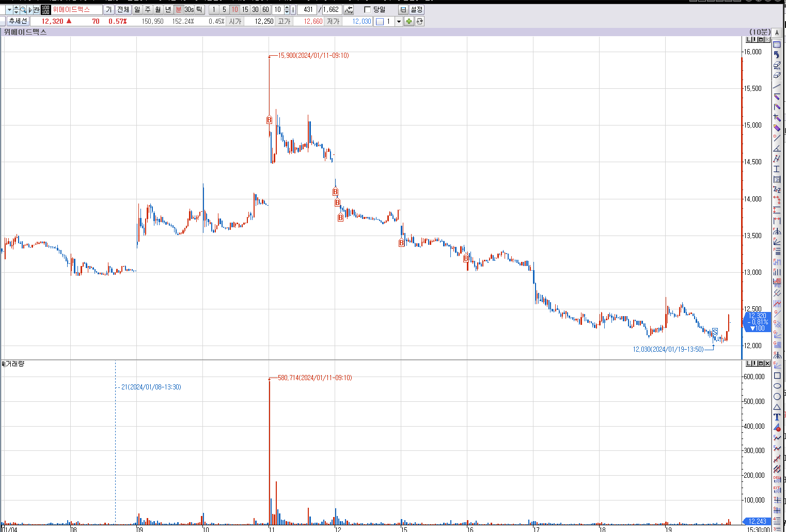Select the diagonal trend line tool
Image resolution: width=786 pixels, height=532 pixels.
click(x=777, y=86)
